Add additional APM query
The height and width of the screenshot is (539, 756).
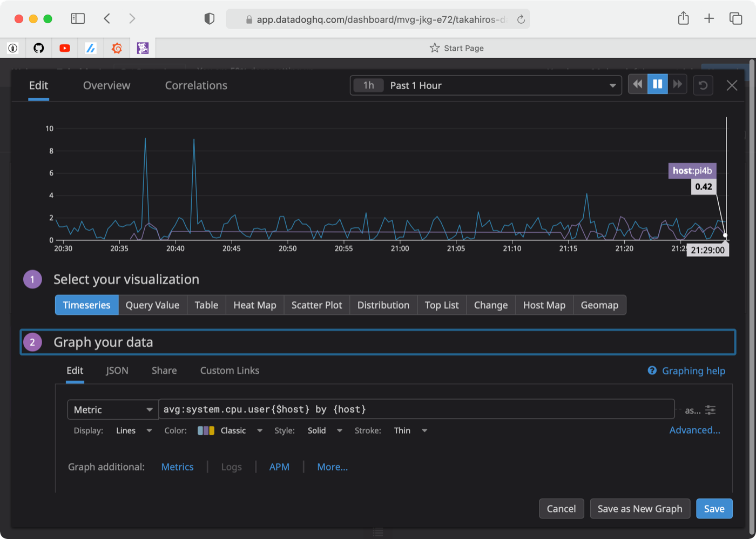tap(279, 467)
